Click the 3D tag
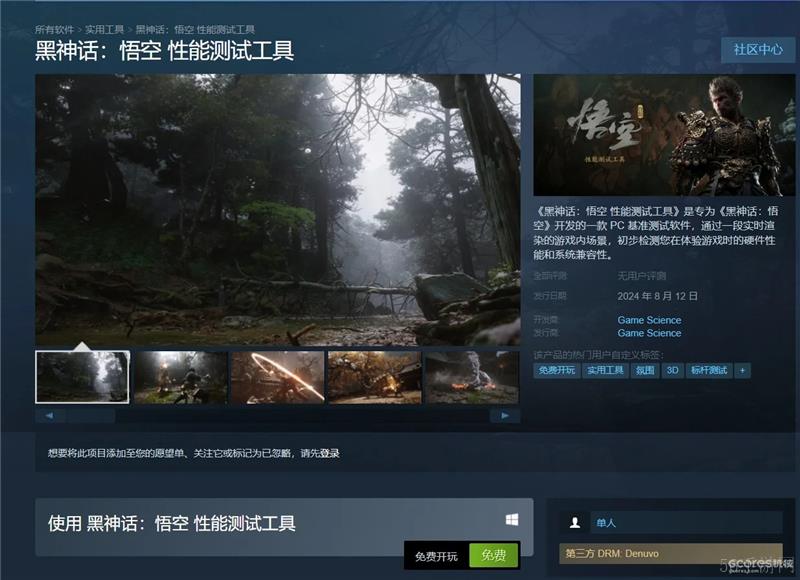This screenshot has height=580, width=800. click(x=672, y=370)
